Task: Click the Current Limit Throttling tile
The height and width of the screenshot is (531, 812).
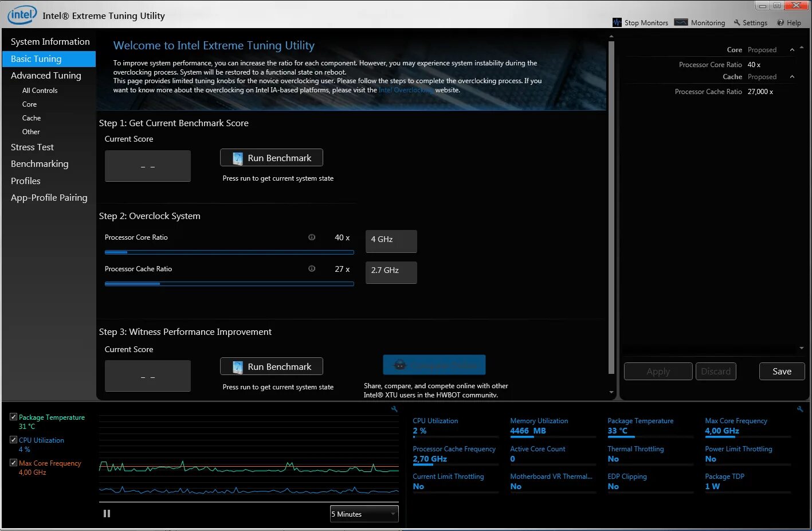Action: click(x=455, y=482)
